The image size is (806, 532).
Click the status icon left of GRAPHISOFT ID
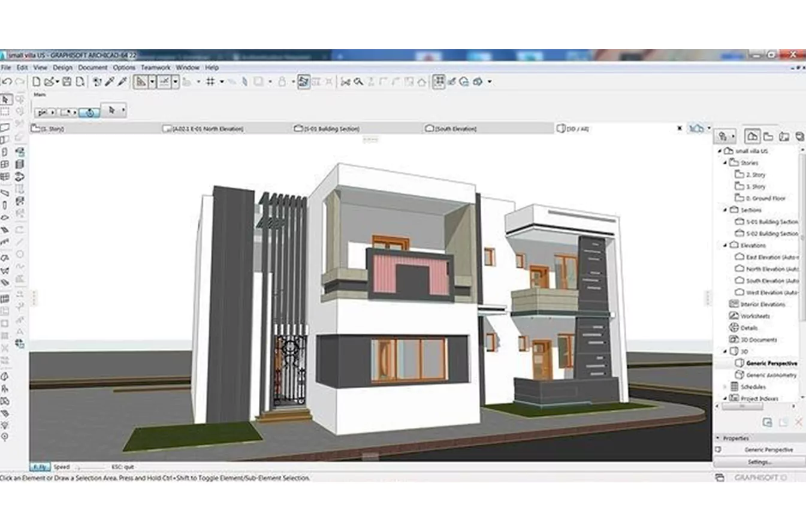(x=720, y=477)
